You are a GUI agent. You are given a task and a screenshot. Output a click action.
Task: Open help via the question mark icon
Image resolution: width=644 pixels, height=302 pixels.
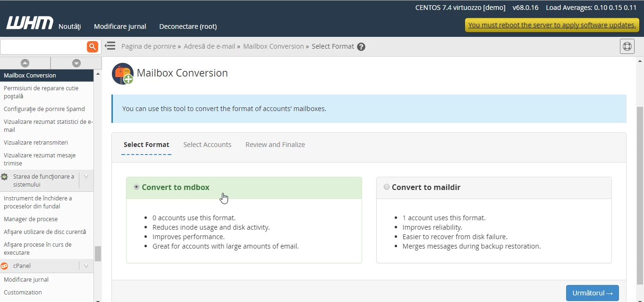click(x=361, y=46)
